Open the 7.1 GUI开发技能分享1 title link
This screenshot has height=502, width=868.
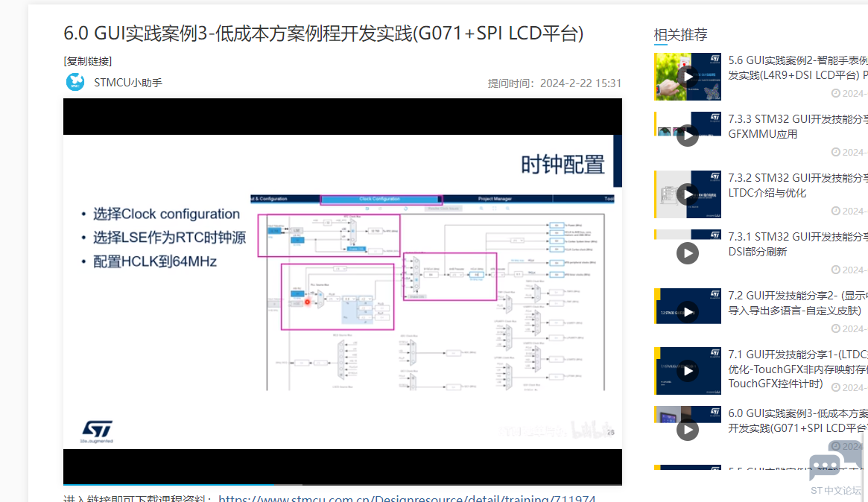click(798, 369)
